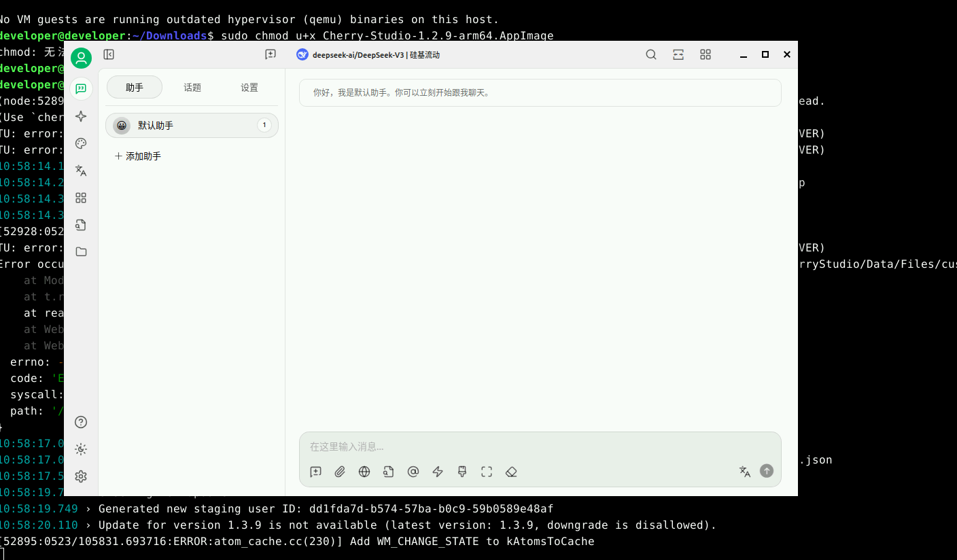The image size is (957, 560).
Task: Translate input text icon
Action: (x=745, y=472)
